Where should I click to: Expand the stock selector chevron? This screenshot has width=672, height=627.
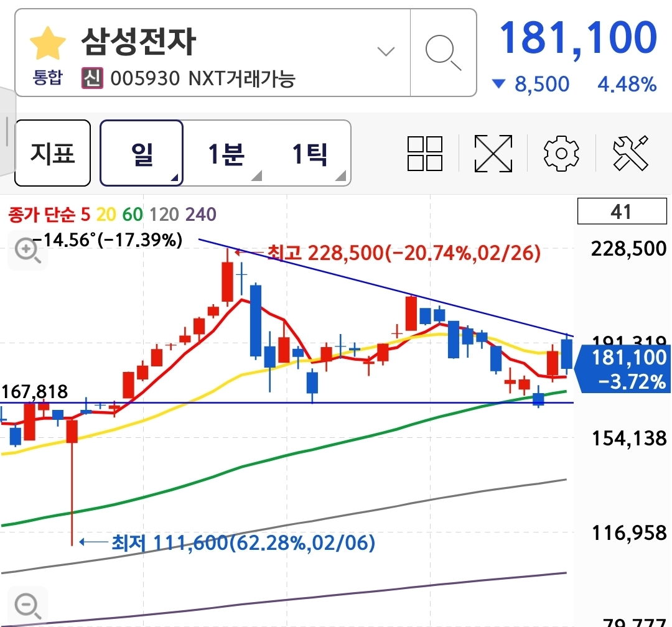[x=386, y=52]
